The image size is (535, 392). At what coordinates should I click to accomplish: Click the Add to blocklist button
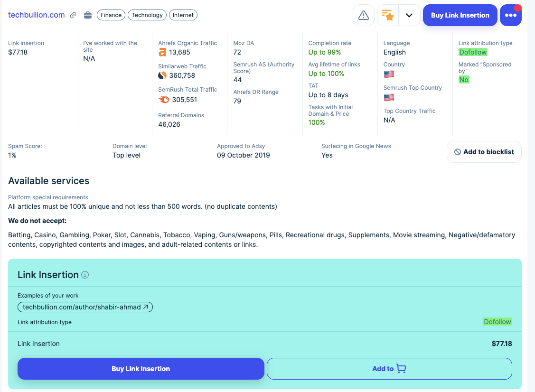click(x=484, y=152)
